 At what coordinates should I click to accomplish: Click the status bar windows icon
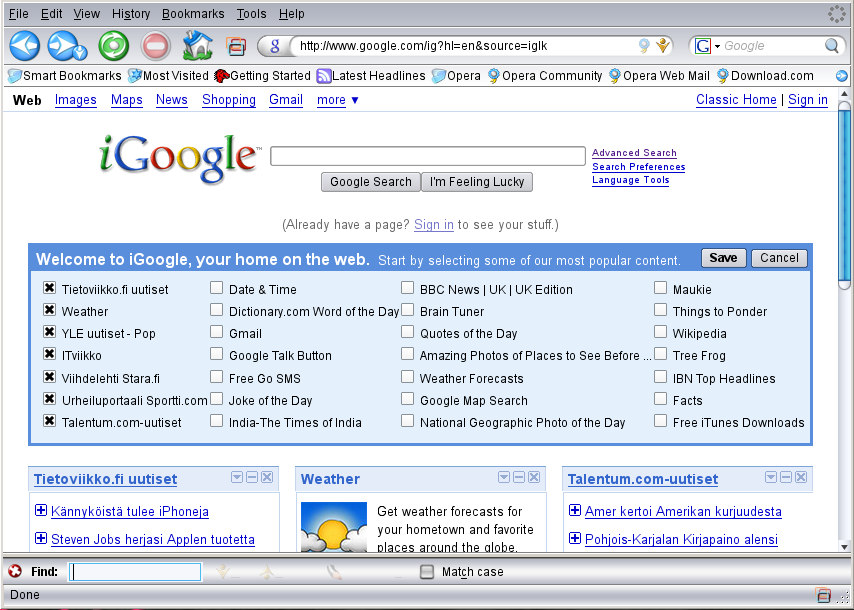point(824,595)
